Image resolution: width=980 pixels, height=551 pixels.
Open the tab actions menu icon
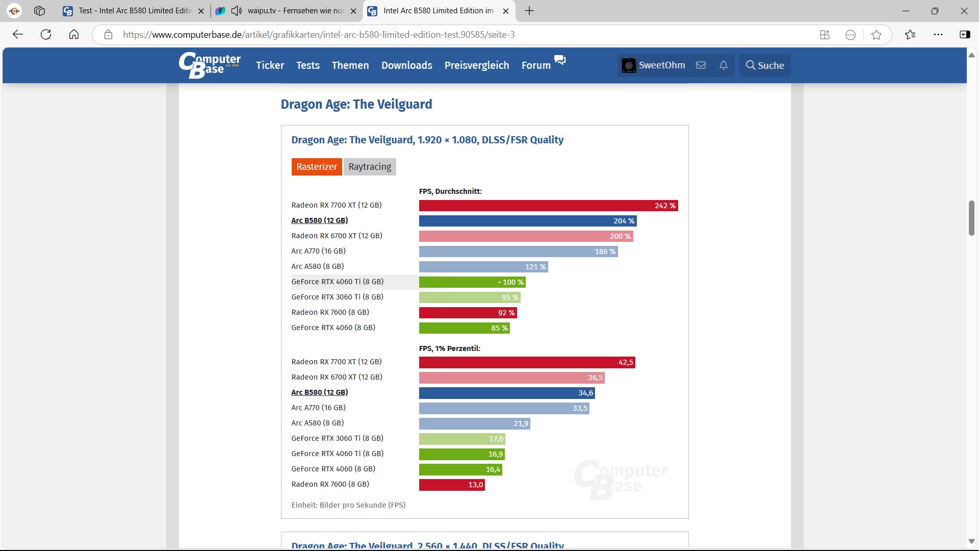coord(40,11)
